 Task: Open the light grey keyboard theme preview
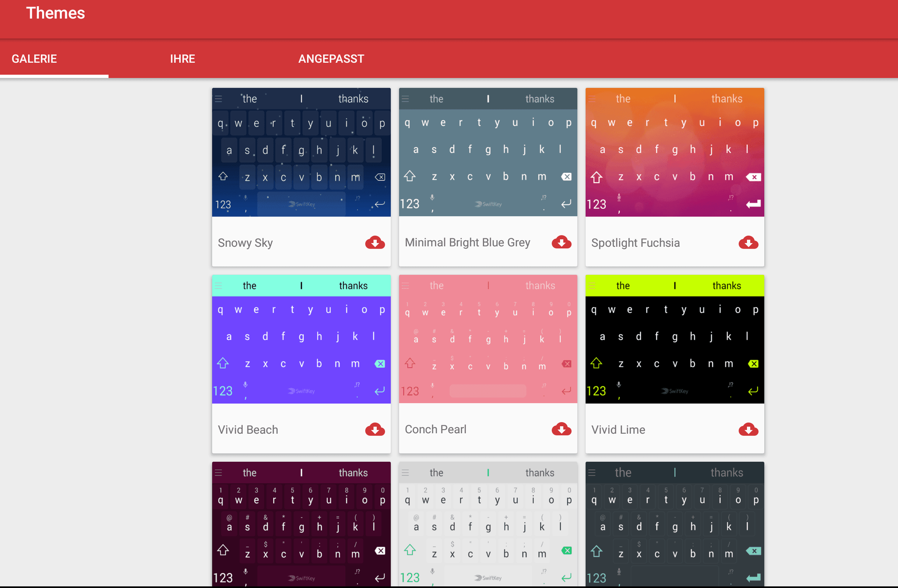click(x=488, y=523)
